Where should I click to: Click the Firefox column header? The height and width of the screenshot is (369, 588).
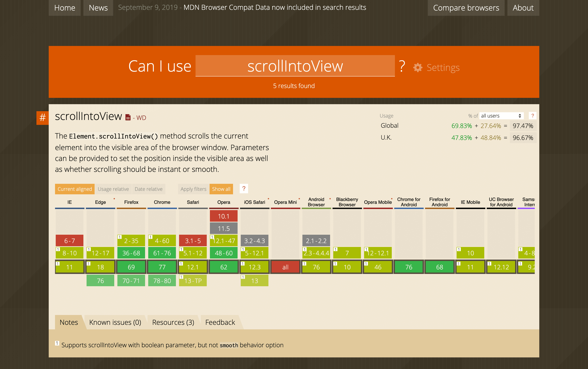click(131, 202)
